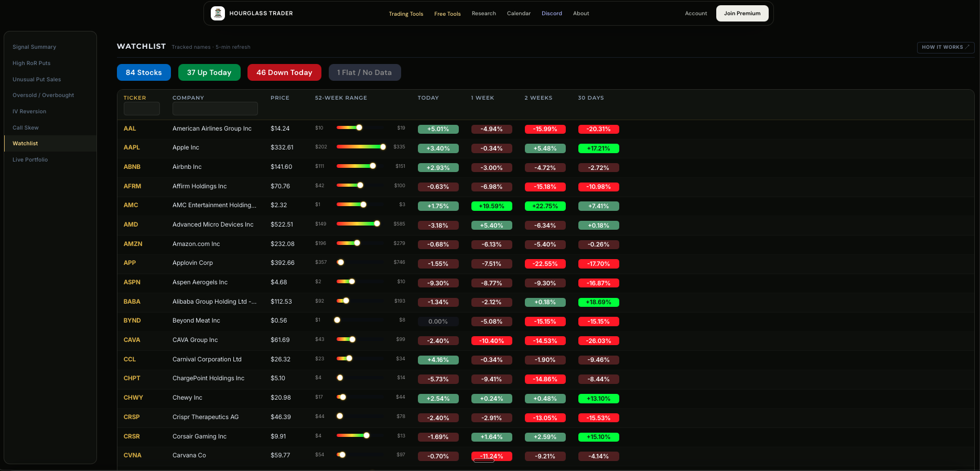Click APP 2 weeks value -22.55%
The width and height of the screenshot is (980, 471).
click(545, 264)
